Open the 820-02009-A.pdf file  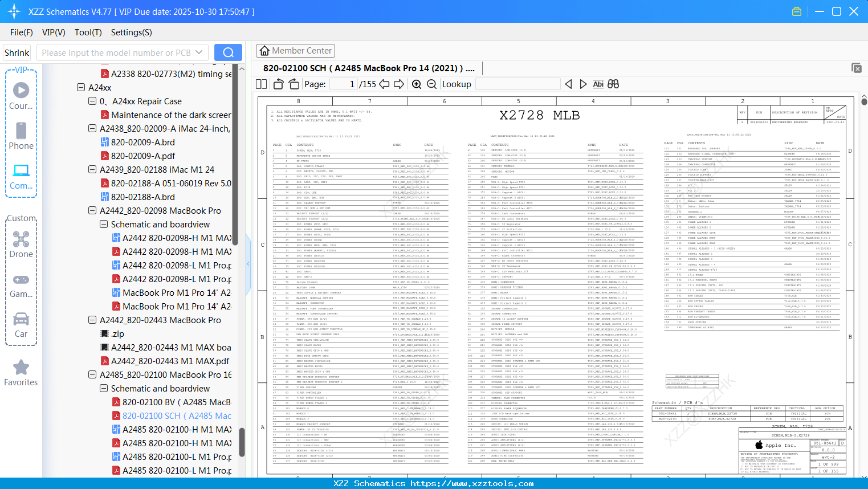tap(137, 156)
